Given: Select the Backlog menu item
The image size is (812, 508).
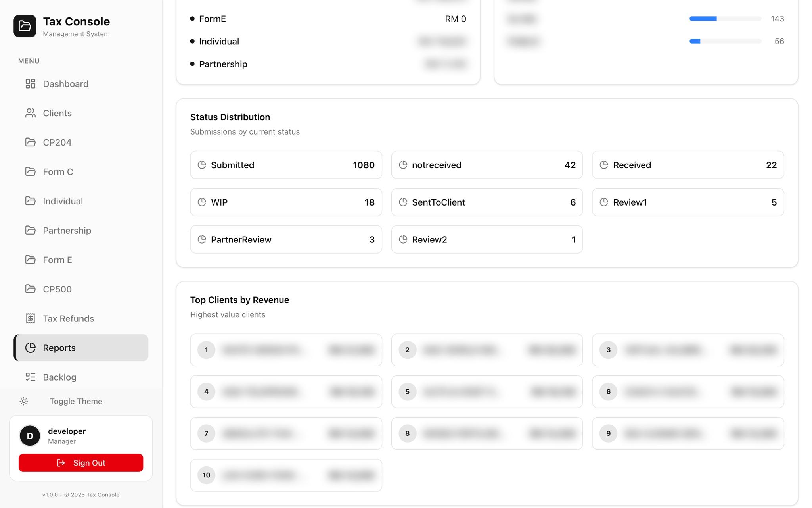Looking at the screenshot, I should [x=81, y=377].
